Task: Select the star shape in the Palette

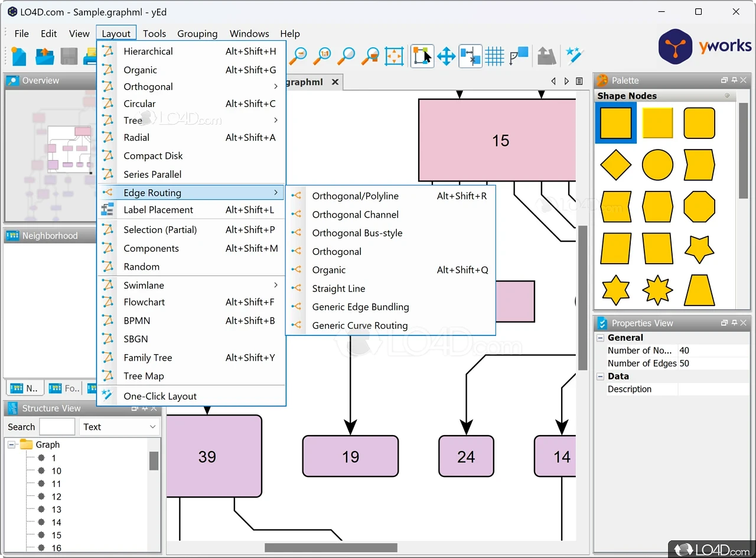Action: [699, 248]
